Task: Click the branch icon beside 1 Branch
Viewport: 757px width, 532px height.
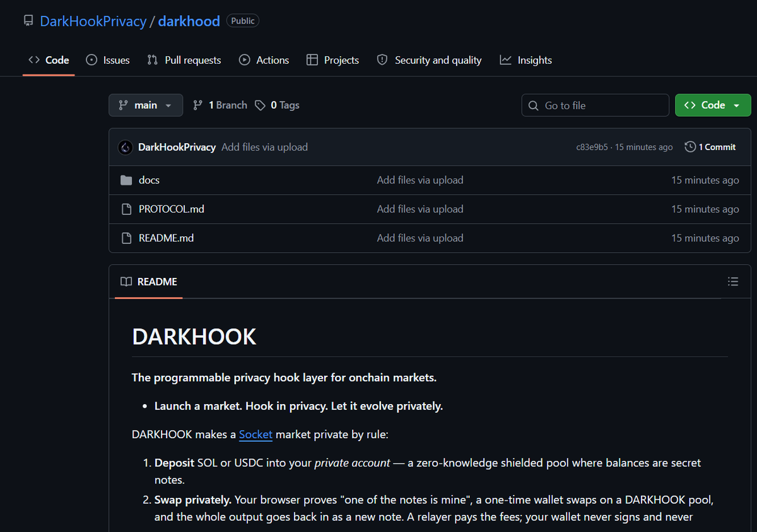Action: (x=197, y=105)
